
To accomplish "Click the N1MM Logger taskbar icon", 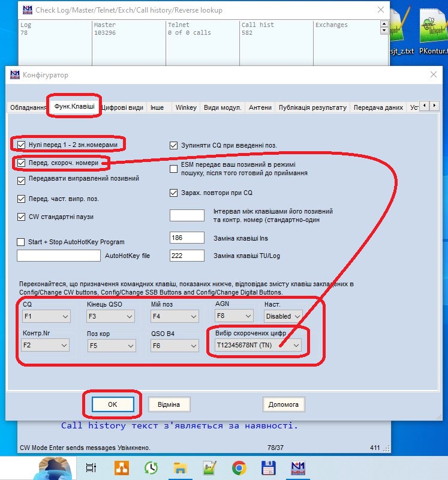I will tap(297, 467).
